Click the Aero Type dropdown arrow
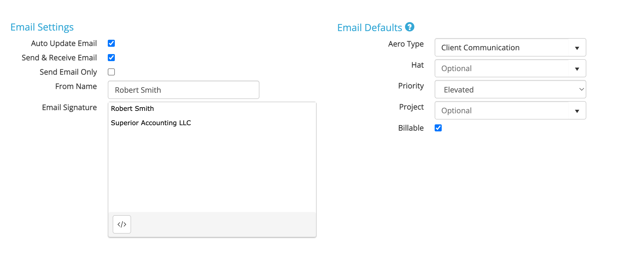The width and height of the screenshot is (644, 259). click(x=577, y=47)
